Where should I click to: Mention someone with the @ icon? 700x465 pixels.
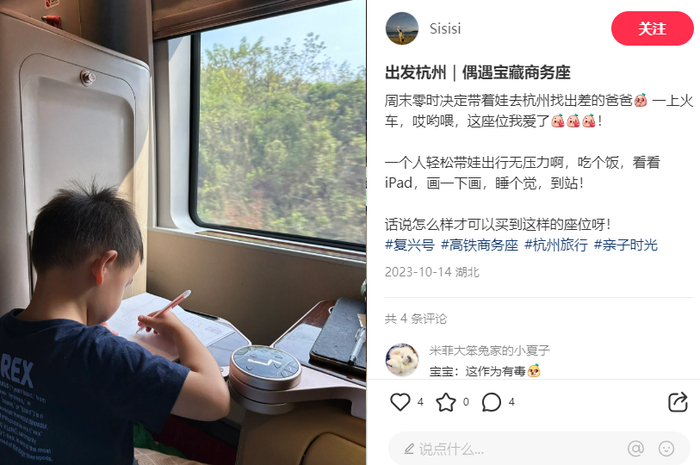(635, 448)
